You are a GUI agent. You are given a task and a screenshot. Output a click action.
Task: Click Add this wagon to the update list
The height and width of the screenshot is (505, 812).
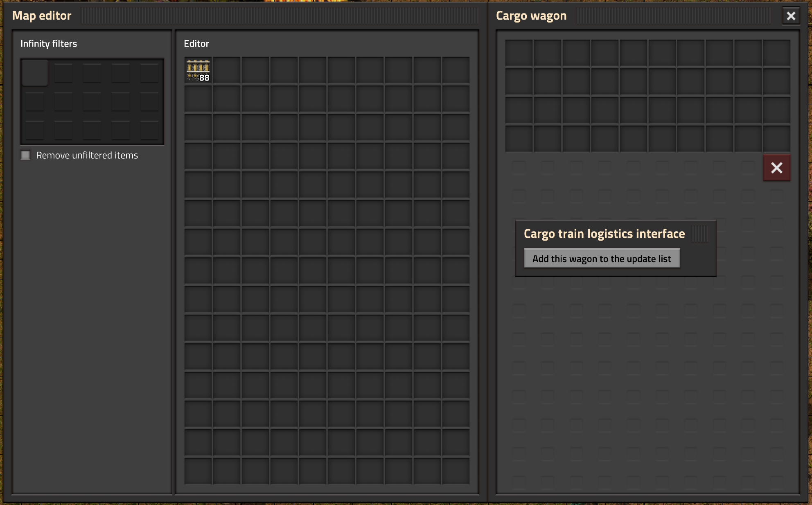click(x=601, y=258)
